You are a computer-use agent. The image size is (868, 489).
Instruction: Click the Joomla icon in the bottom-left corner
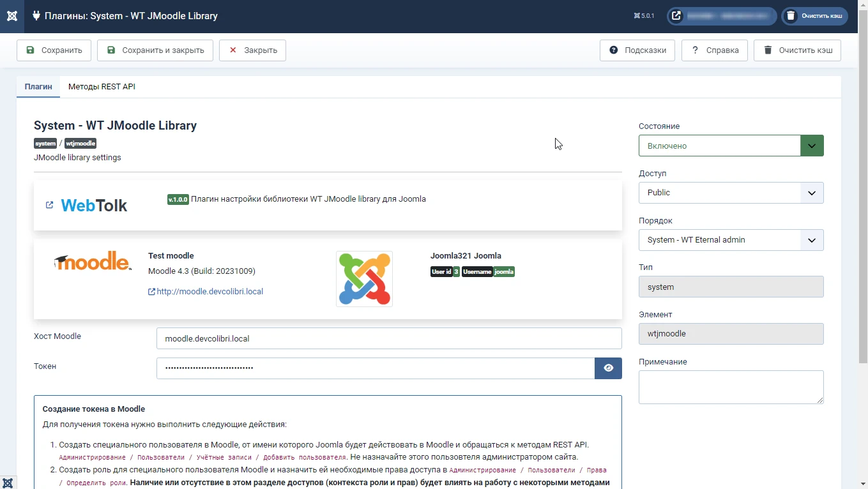pyautogui.click(x=8, y=483)
